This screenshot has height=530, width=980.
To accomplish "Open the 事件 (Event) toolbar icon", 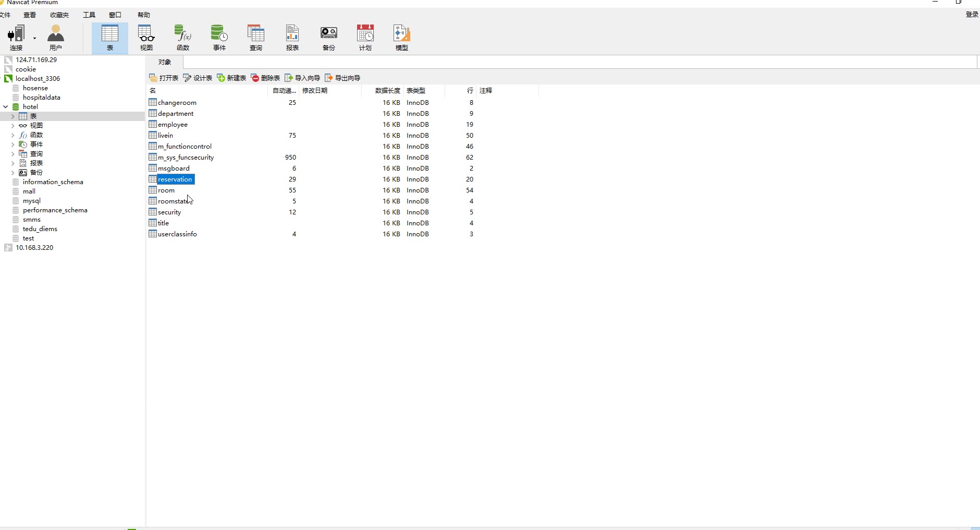I will [219, 38].
